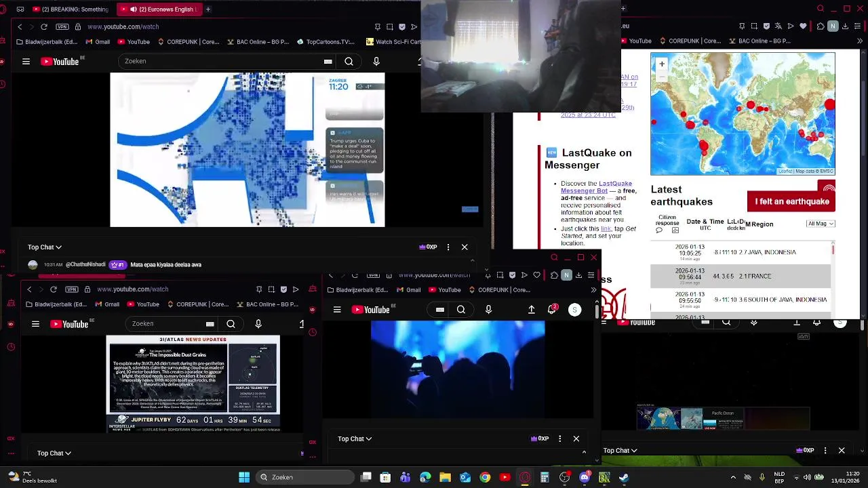The height and width of the screenshot is (488, 868).
Task: Open downloads icon in the earthquake browser window
Action: coord(846,26)
